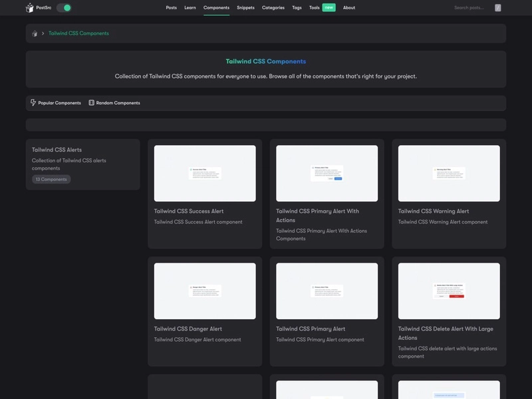Open the Primary Alert With Actions thumbnail

(327, 174)
